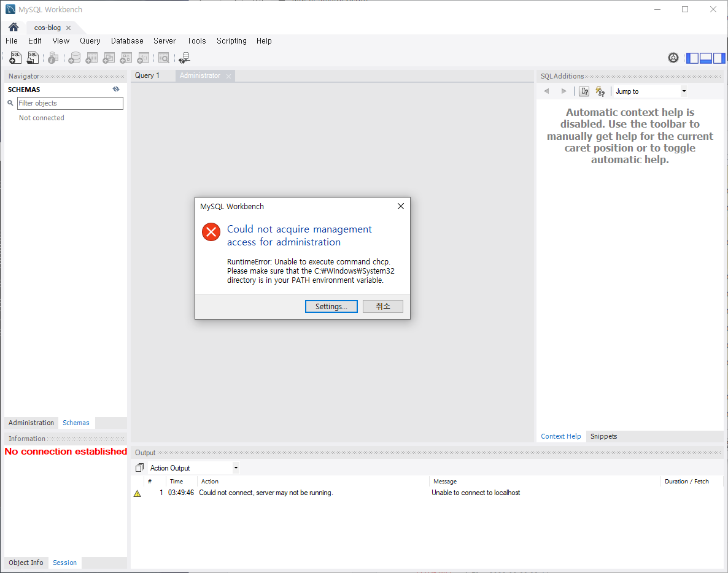Open the Edit menu

(x=35, y=41)
